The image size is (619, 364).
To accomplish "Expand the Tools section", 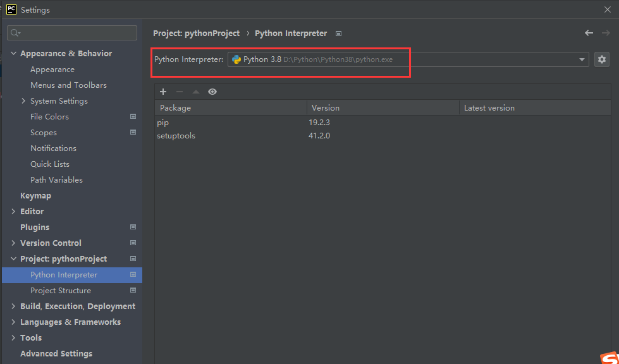I will coord(13,337).
